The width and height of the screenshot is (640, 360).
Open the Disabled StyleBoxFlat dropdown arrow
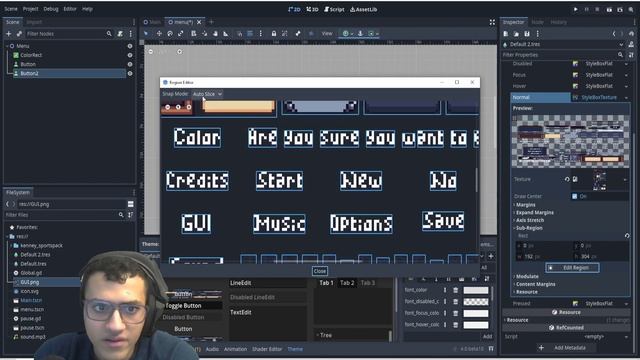point(626,64)
